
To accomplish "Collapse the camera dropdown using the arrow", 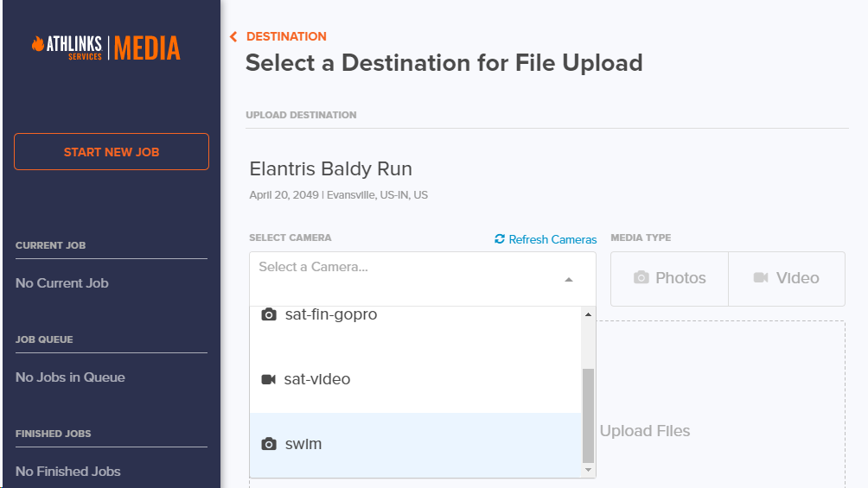I will tap(568, 279).
